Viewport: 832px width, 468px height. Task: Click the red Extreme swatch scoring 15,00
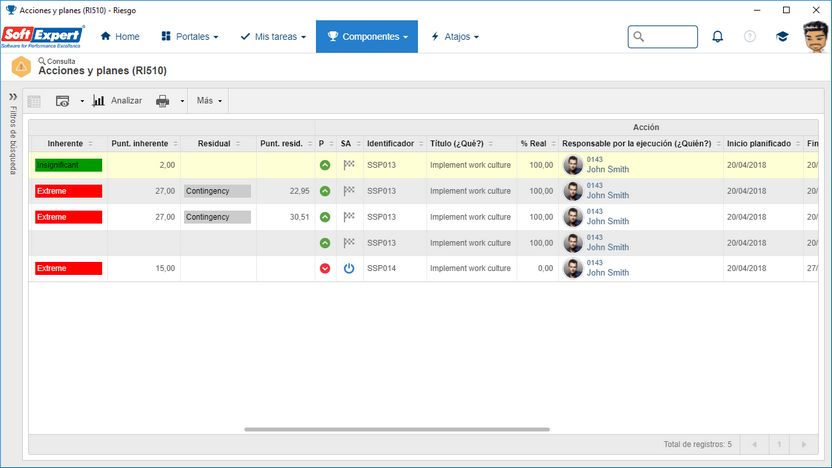pos(68,268)
